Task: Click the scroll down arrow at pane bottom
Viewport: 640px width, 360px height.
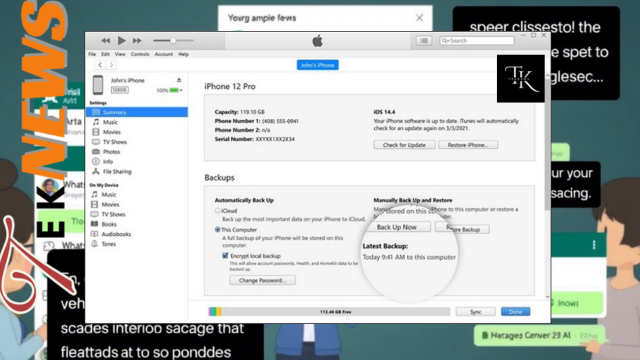Action: point(547,297)
